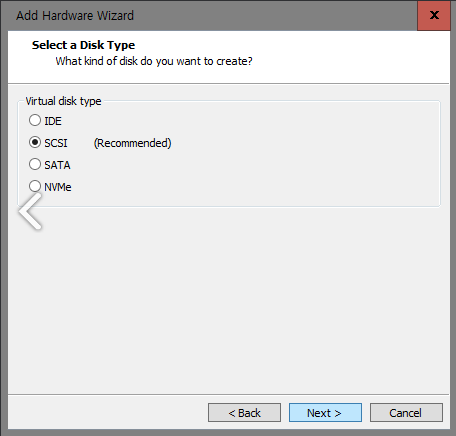Cancel the Add Hardware Wizard
Image resolution: width=456 pixels, height=436 pixels.
click(x=406, y=413)
